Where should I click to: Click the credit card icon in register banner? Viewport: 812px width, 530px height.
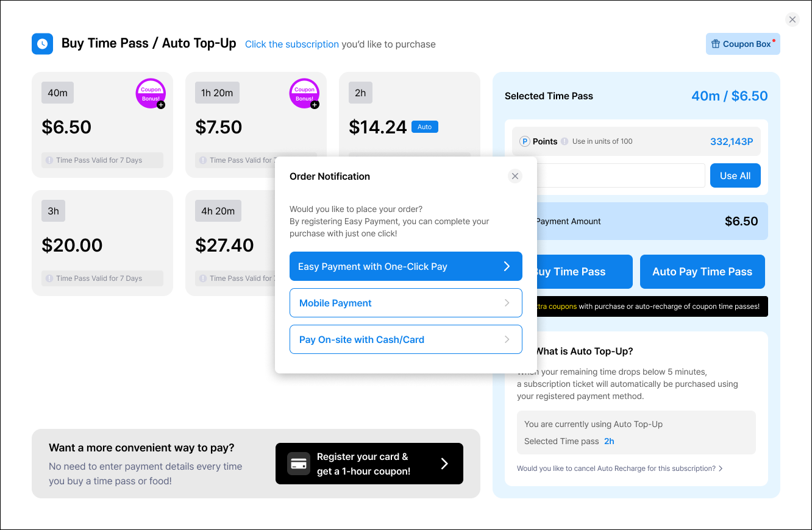coord(299,464)
